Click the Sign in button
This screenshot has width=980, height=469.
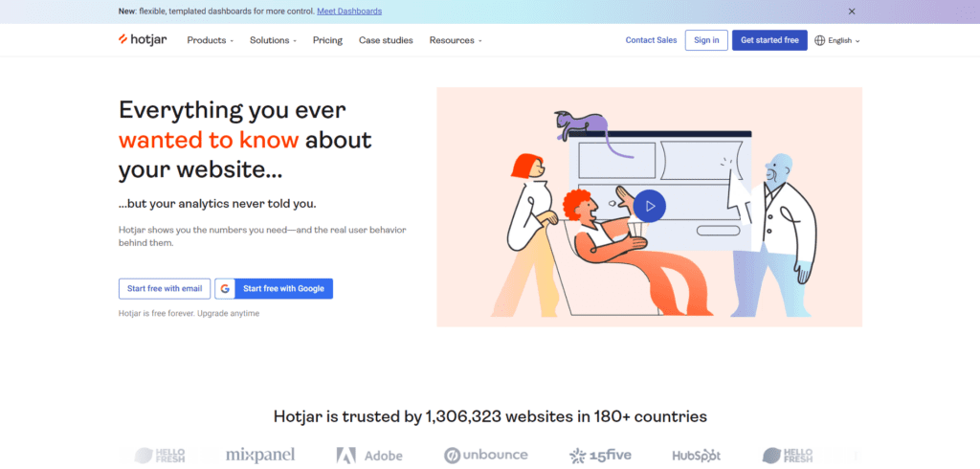pos(706,40)
